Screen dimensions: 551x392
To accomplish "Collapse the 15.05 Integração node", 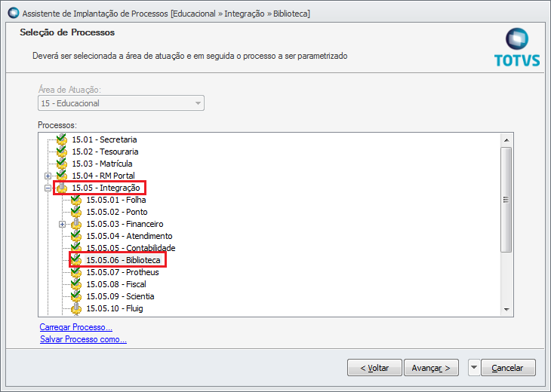I will point(48,188).
